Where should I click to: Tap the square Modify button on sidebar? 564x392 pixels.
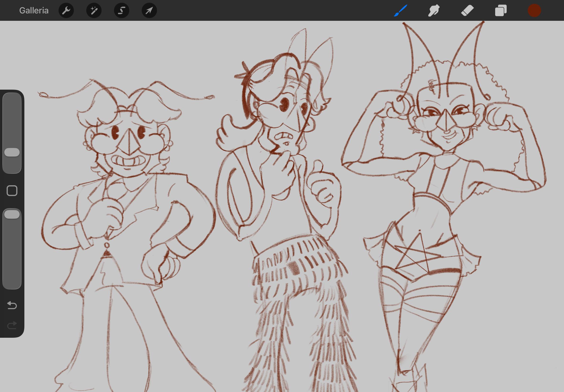coord(12,191)
